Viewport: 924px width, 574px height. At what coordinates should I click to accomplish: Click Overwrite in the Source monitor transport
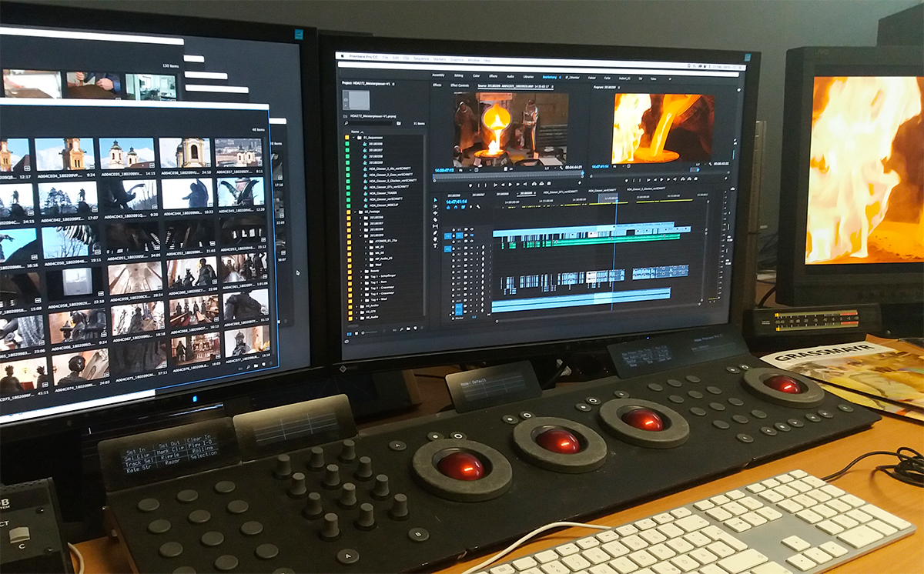(x=541, y=184)
